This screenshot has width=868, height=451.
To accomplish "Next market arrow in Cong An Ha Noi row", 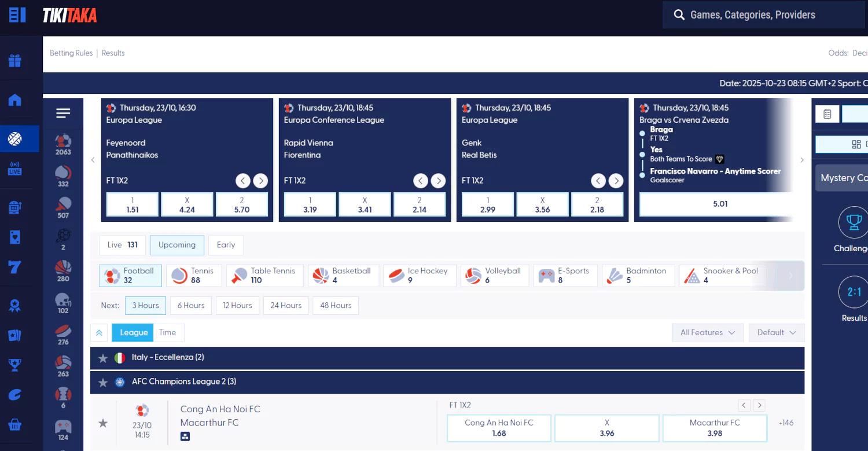I will 760,405.
